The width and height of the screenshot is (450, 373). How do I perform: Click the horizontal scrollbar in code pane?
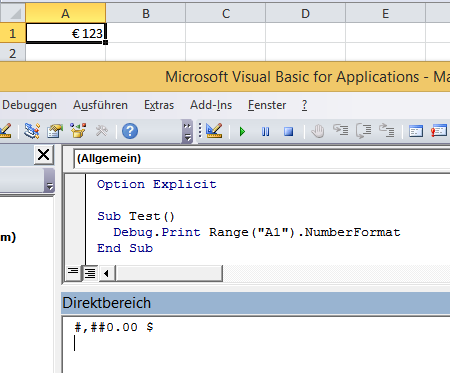coord(169,274)
